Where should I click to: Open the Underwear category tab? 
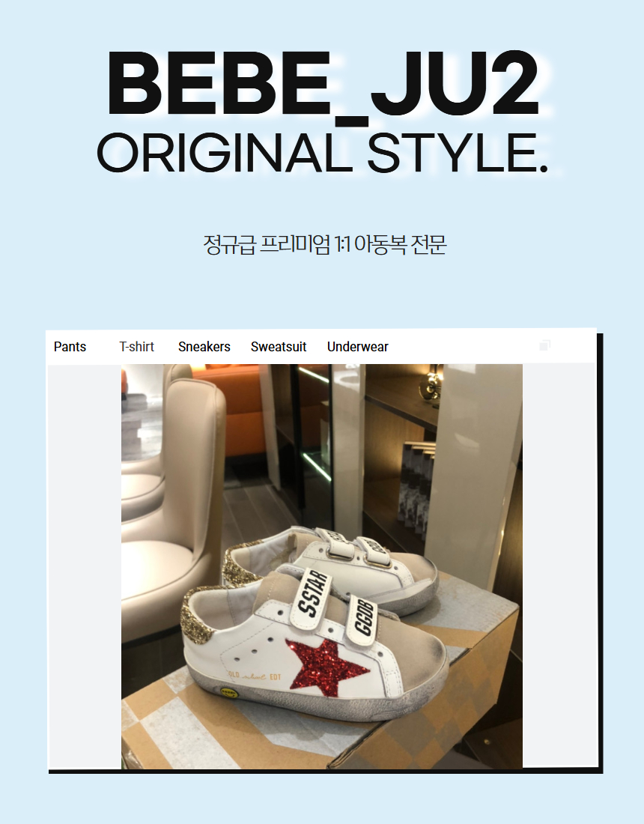click(x=358, y=347)
